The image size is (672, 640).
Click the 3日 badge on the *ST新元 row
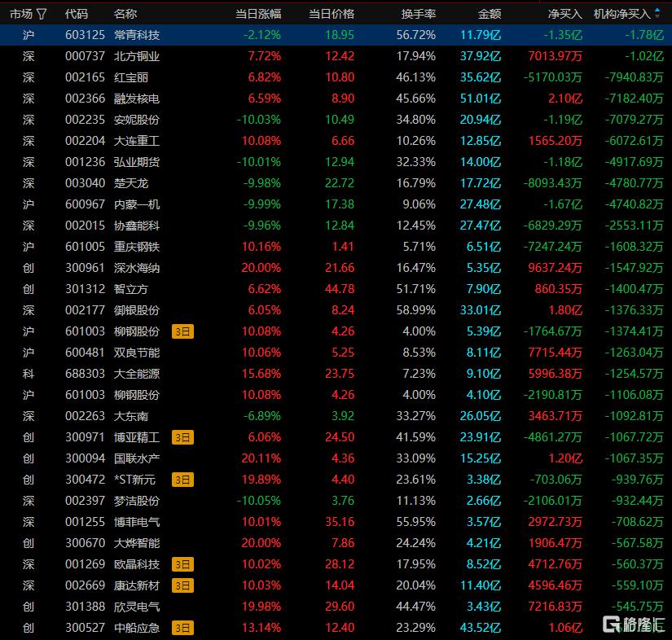click(x=182, y=480)
